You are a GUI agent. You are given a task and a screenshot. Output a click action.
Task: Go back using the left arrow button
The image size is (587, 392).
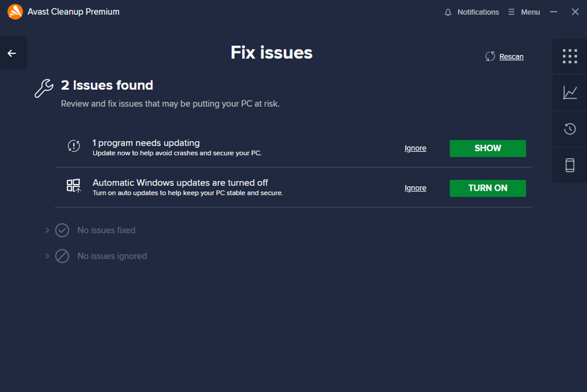click(12, 53)
